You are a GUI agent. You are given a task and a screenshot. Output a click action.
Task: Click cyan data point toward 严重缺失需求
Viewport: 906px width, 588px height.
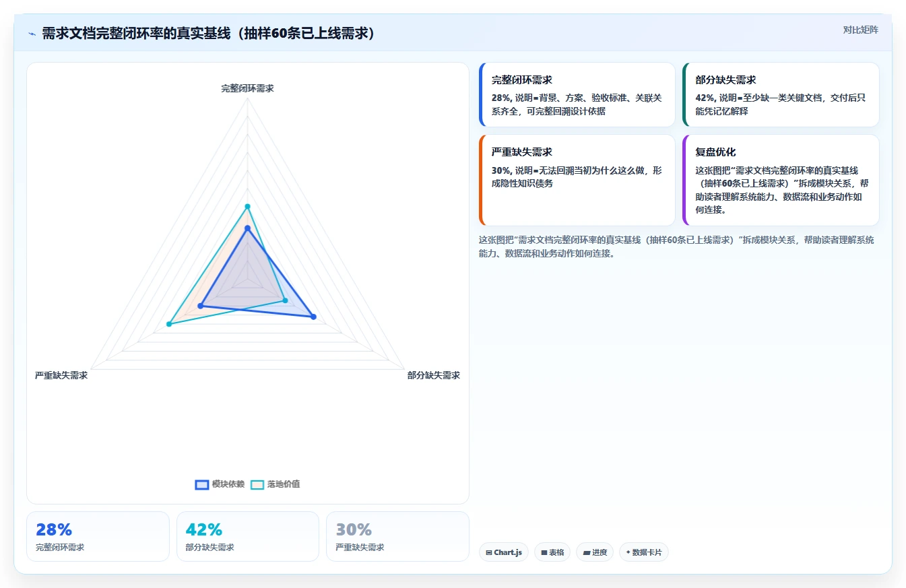click(x=169, y=325)
